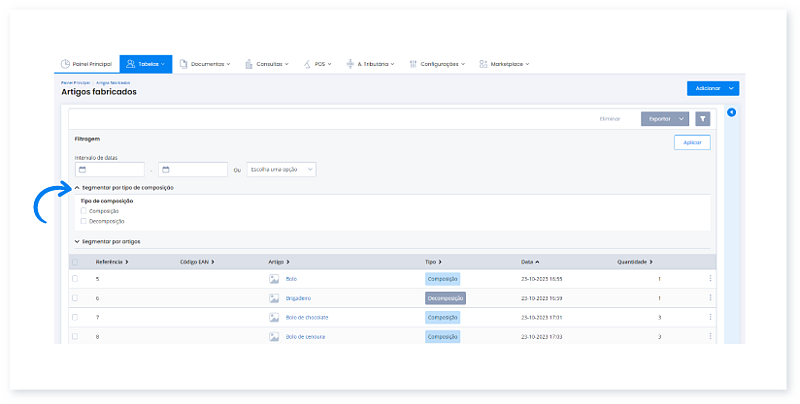Tick the select-all checkbox in table header
Image resolution: width=800 pixels, height=404 pixels.
[x=75, y=261]
